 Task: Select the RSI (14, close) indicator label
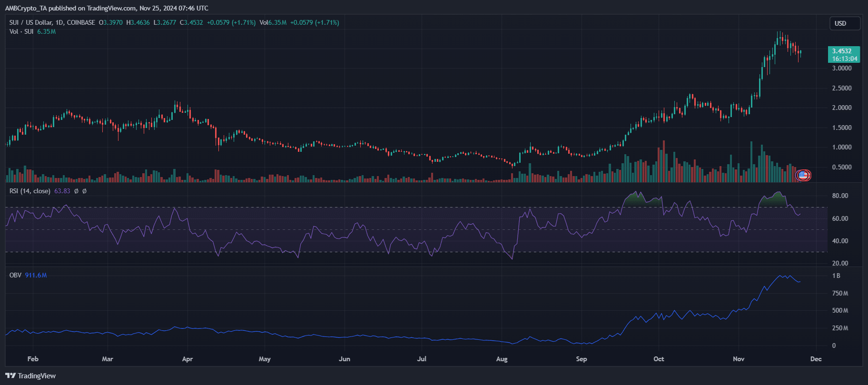30,191
